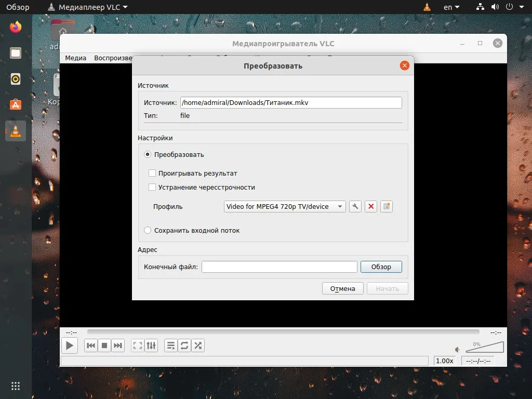The width and height of the screenshot is (532, 399).
Task: Open the Медиа menu
Action: 75,58
